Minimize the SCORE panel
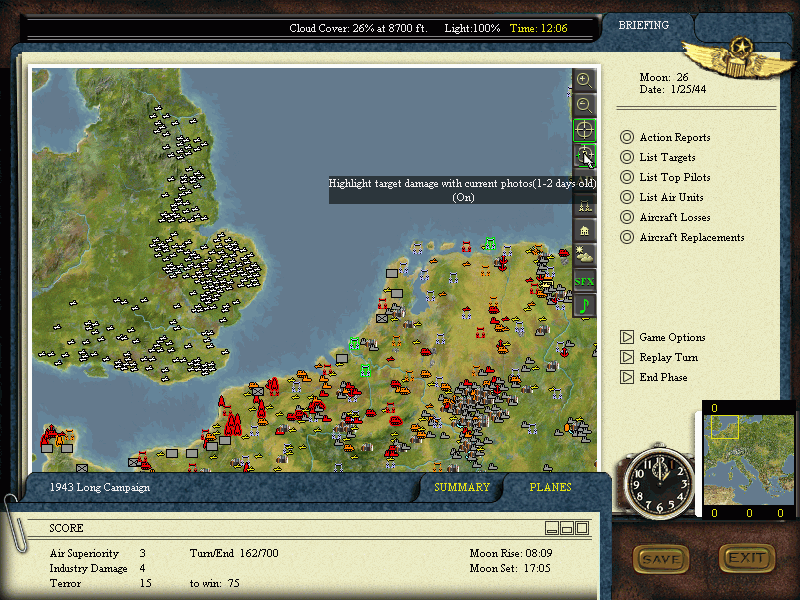Viewport: 800px width, 600px height. point(552,528)
